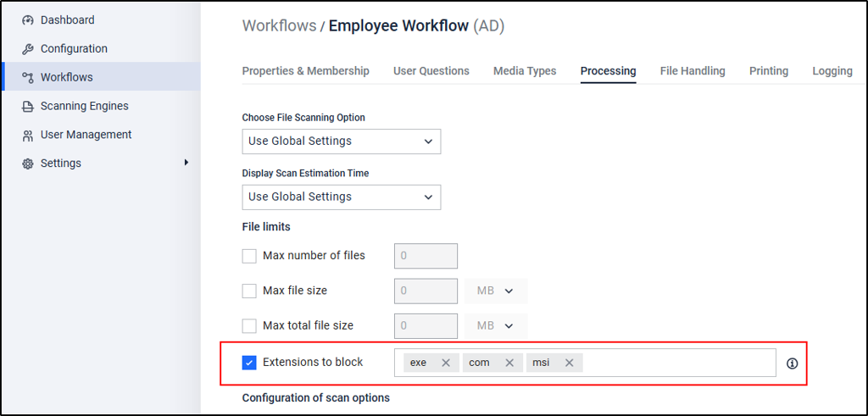Click the Workflows breadcrumb link
The height and width of the screenshot is (416, 868).
(280, 26)
